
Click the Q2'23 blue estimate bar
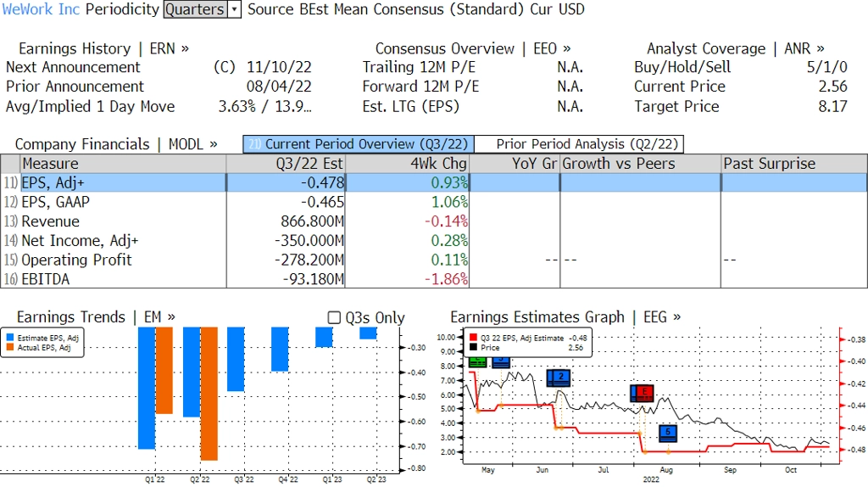click(368, 333)
